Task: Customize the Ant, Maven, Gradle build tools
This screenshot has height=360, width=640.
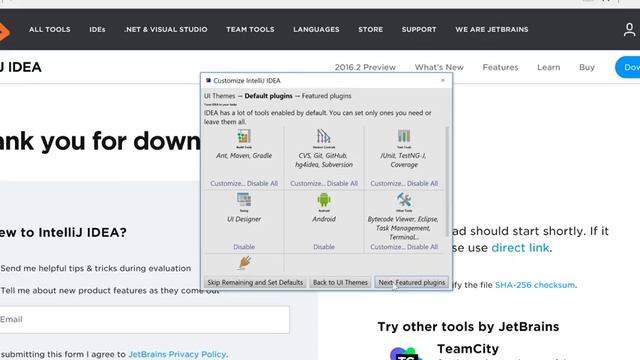Action: pos(228,184)
